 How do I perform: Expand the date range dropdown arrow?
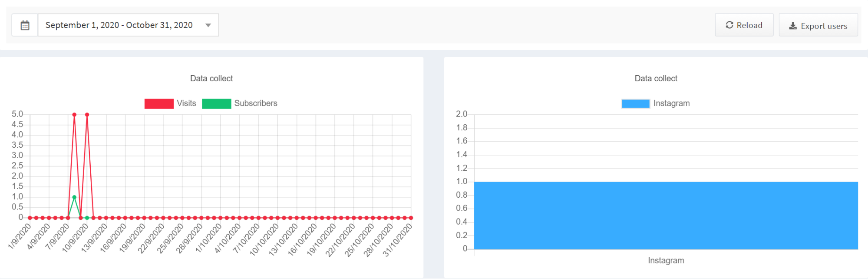point(208,25)
